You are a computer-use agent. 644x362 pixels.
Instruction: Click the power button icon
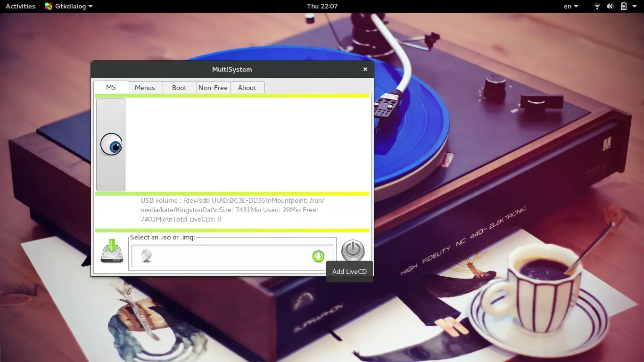(x=353, y=250)
